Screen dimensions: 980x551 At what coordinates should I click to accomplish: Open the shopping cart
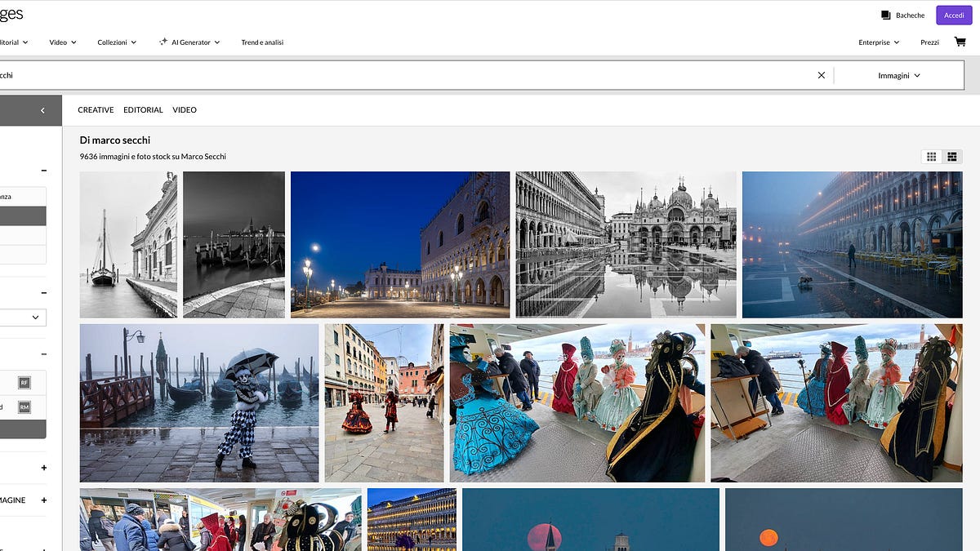[x=960, y=42]
